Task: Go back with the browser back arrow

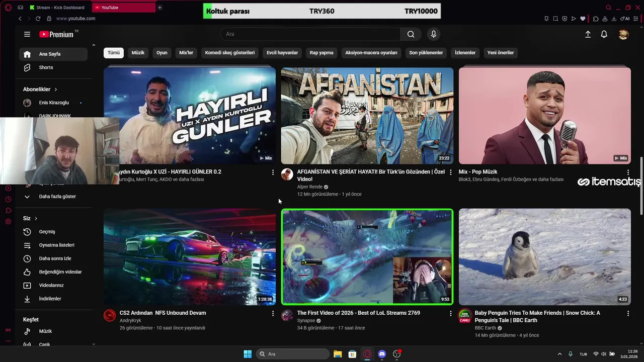Action: (x=20, y=19)
